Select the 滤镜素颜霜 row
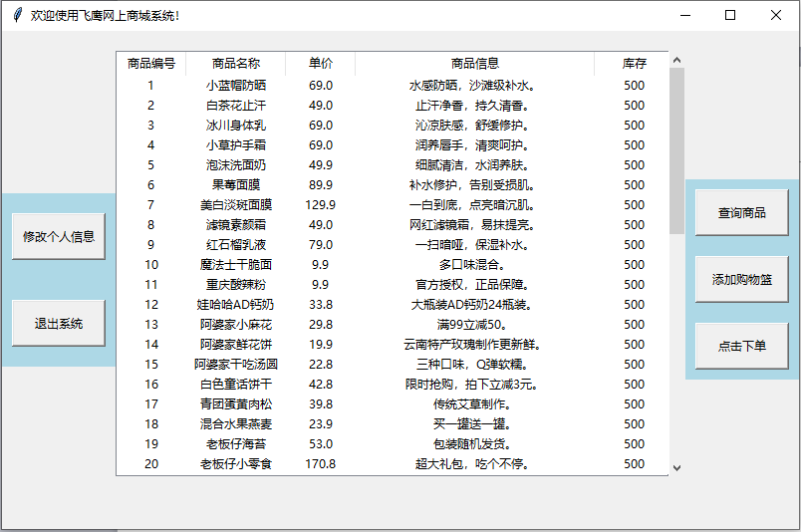801x532 pixels. (x=393, y=225)
